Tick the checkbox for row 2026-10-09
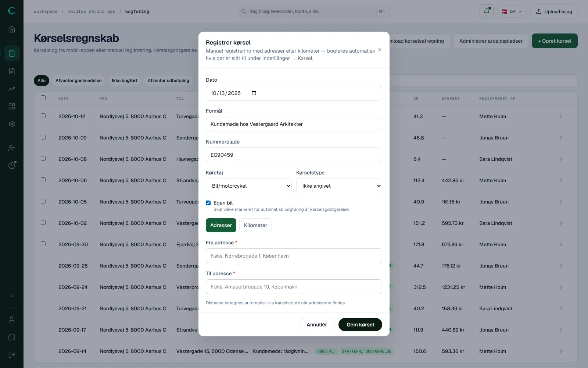The height and width of the screenshot is (368, 588). 43,137
